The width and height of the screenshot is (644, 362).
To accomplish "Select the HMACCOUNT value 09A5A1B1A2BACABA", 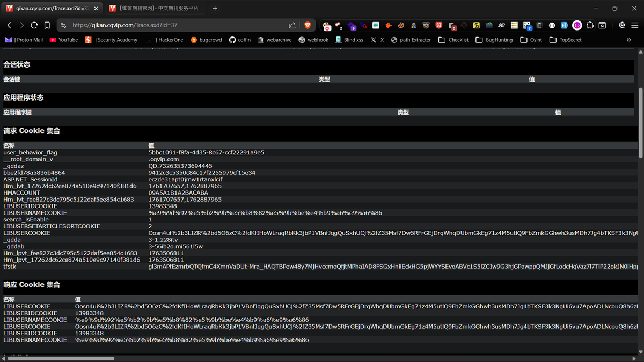I will pos(178,193).
